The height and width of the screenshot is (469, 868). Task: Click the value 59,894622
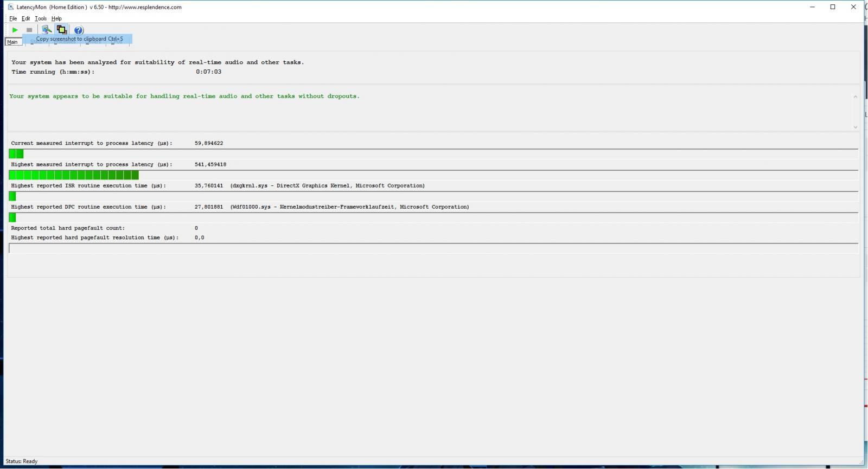point(209,143)
